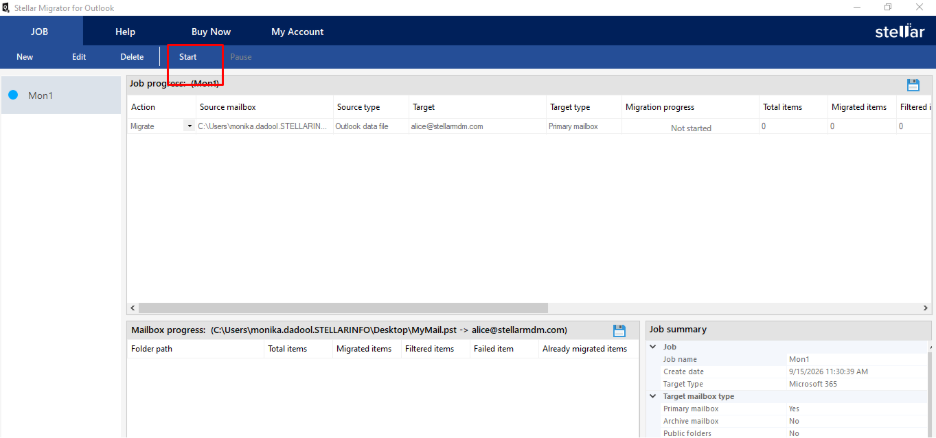Open the My Account menu

[x=297, y=32]
